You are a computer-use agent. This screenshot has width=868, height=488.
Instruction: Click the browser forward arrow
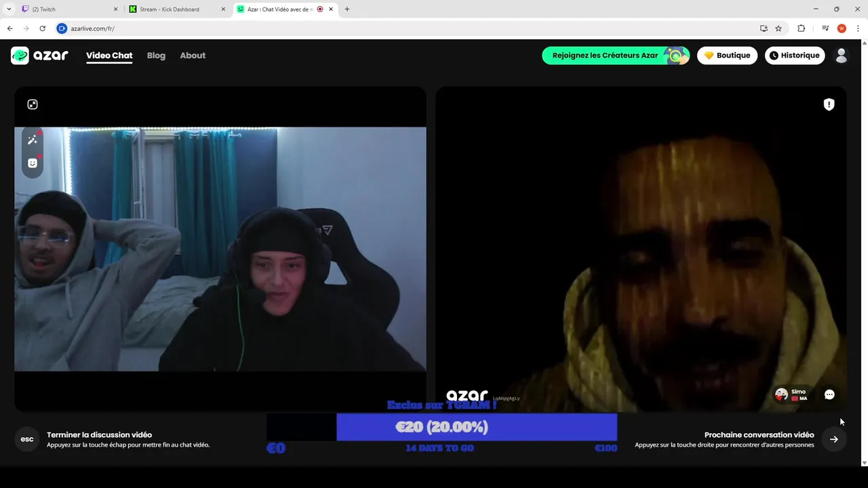point(26,28)
